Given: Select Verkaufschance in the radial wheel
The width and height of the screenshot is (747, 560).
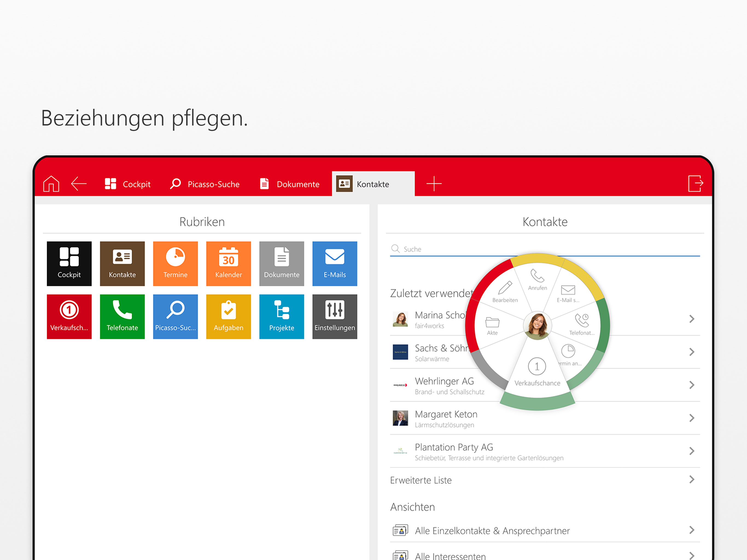Looking at the screenshot, I should point(537,372).
